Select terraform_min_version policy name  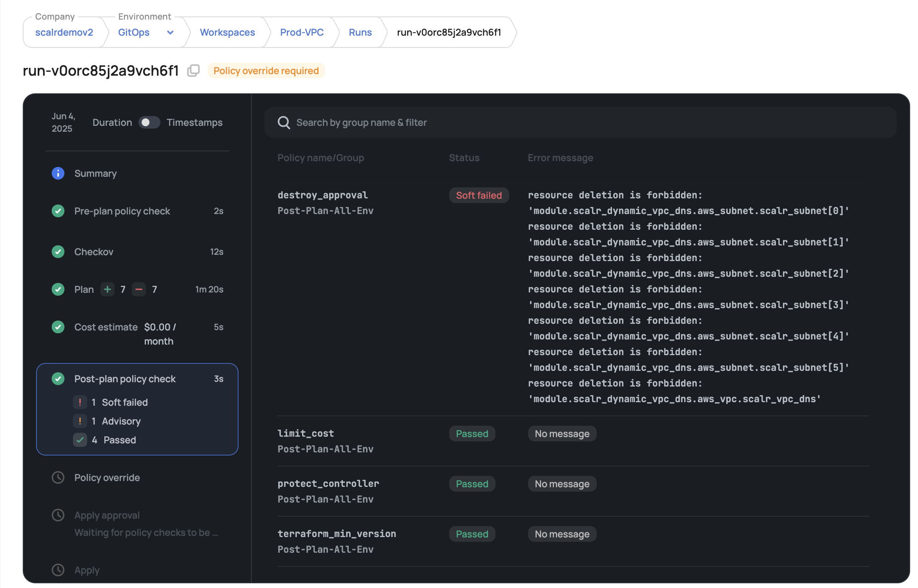(337, 534)
